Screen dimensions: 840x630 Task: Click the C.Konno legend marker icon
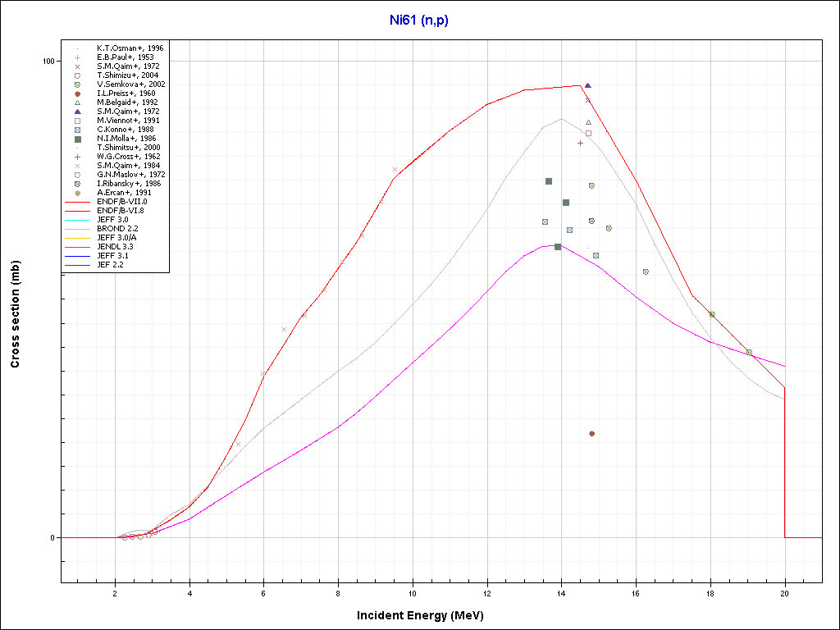pyautogui.click(x=77, y=130)
